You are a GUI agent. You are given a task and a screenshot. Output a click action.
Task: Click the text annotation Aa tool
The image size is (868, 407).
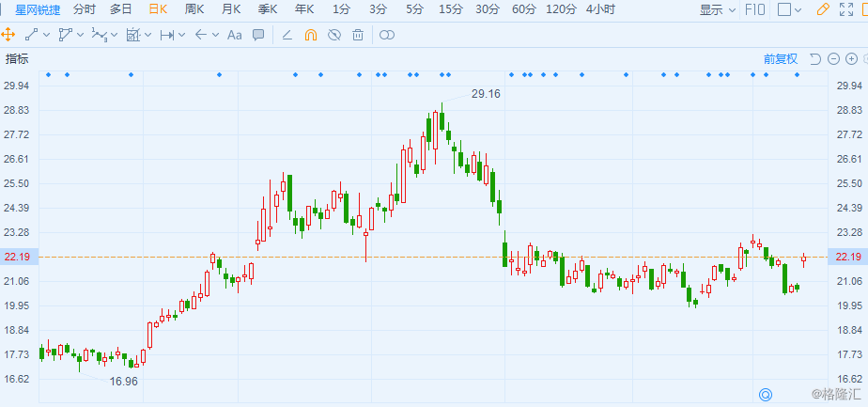pos(235,35)
